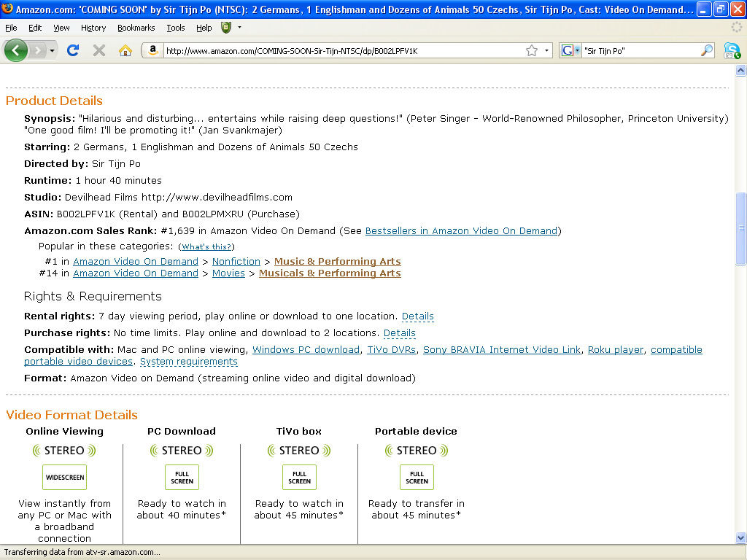Click the Amazon site favicon in address bar
The height and width of the screenshot is (560, 747).
pyautogui.click(x=153, y=50)
